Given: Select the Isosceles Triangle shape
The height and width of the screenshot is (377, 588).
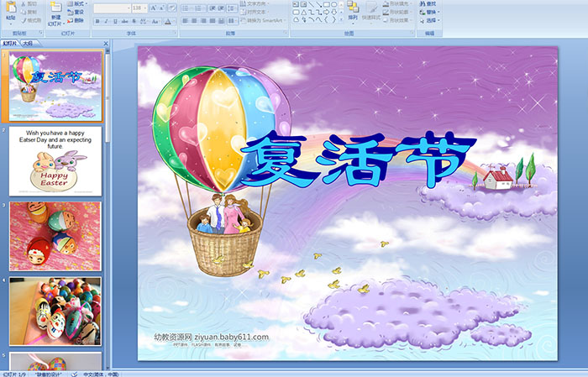Looking at the screenshot, I should point(303,12).
